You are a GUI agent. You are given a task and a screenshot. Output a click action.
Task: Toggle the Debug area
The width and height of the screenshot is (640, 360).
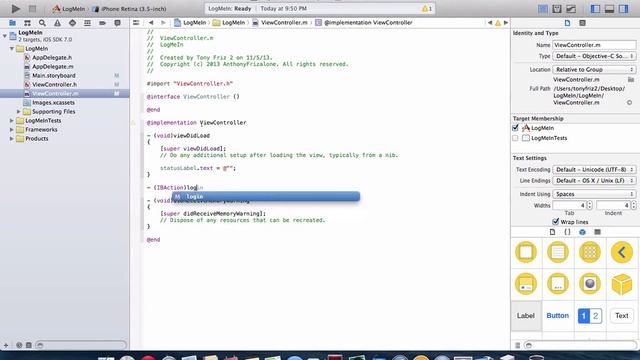(x=609, y=9)
